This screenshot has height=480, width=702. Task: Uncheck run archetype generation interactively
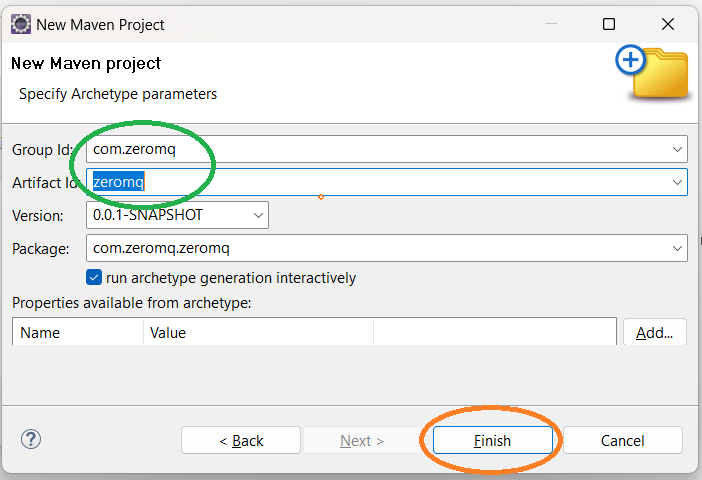(x=95, y=278)
